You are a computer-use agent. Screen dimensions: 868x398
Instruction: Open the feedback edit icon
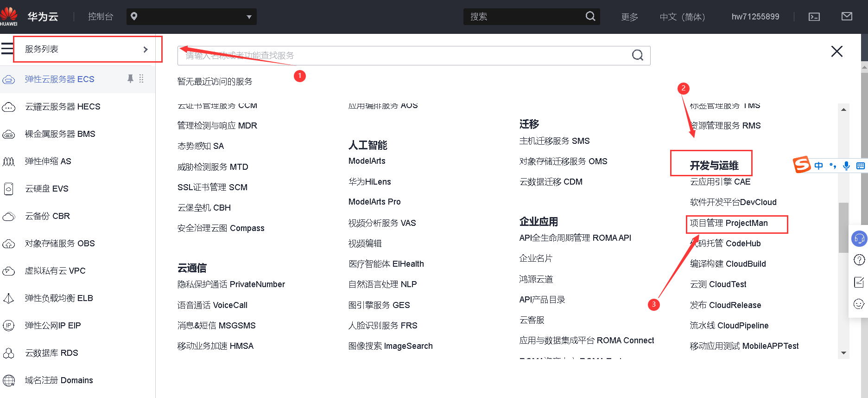click(859, 282)
